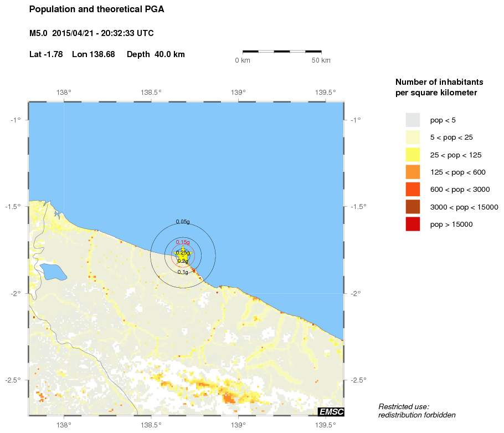Click the '50 km' scale bar label
Viewport: 504px width, 433px height.
(321, 60)
